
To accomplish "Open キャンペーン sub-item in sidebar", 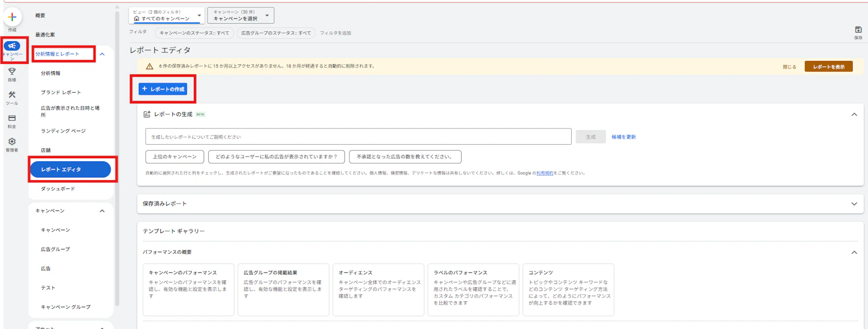I will 56,230.
